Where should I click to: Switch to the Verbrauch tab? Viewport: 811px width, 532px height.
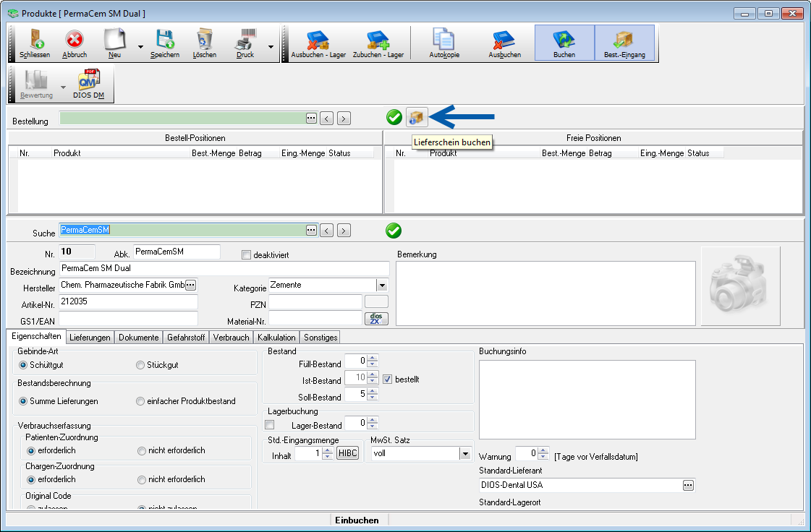tap(232, 338)
